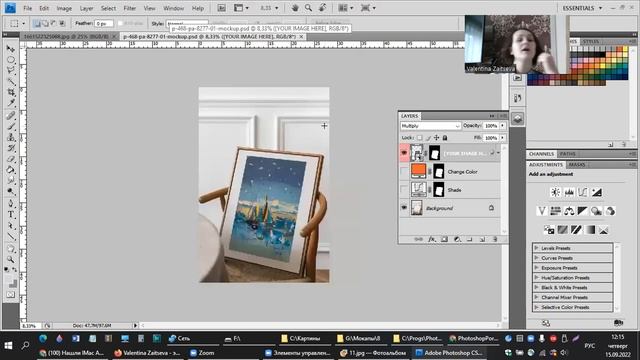Show the Shade layer
The width and height of the screenshot is (640, 360).
click(x=404, y=190)
